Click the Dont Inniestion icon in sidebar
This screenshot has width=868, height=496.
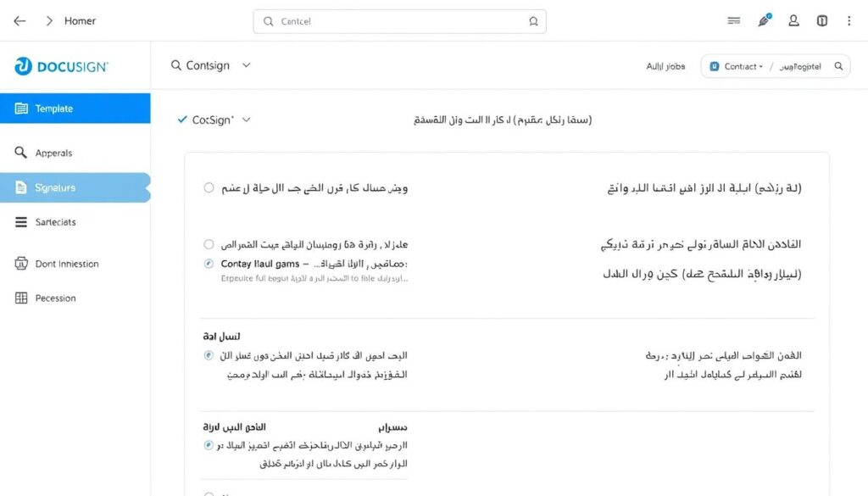click(21, 264)
